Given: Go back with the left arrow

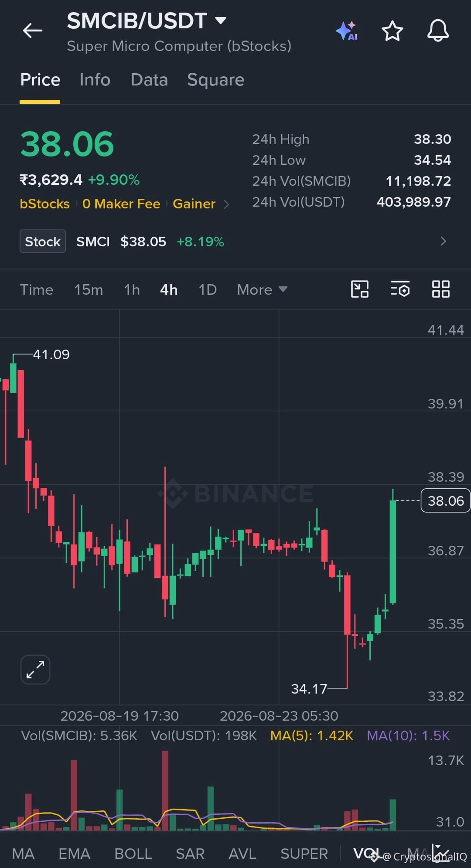Looking at the screenshot, I should tap(33, 31).
